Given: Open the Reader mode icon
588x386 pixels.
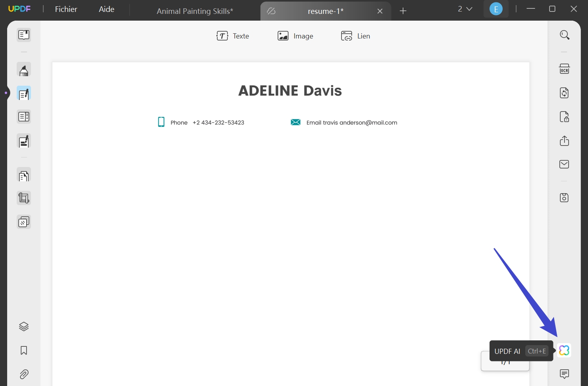Looking at the screenshot, I should click(24, 35).
